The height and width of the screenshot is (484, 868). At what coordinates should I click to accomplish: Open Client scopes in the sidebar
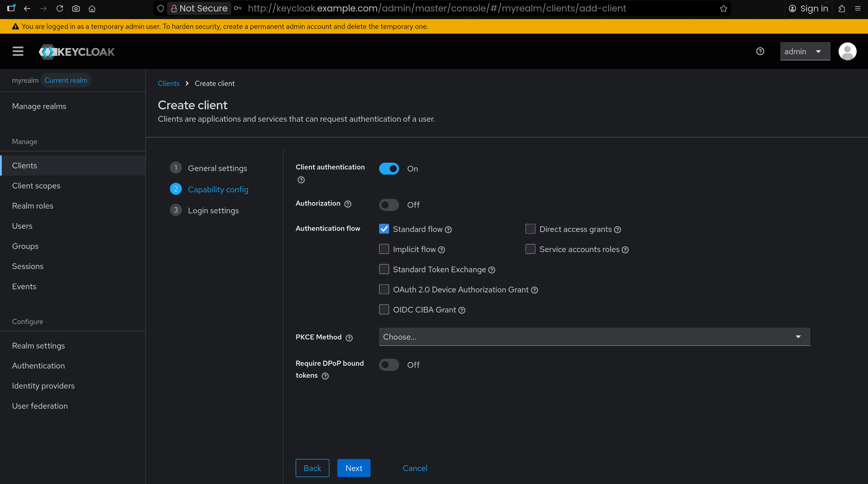36,186
